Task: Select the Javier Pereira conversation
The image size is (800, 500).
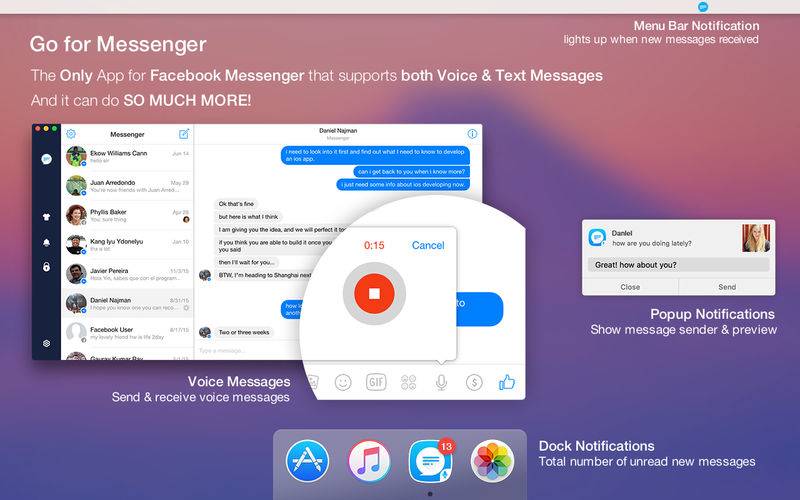Action: point(127,274)
